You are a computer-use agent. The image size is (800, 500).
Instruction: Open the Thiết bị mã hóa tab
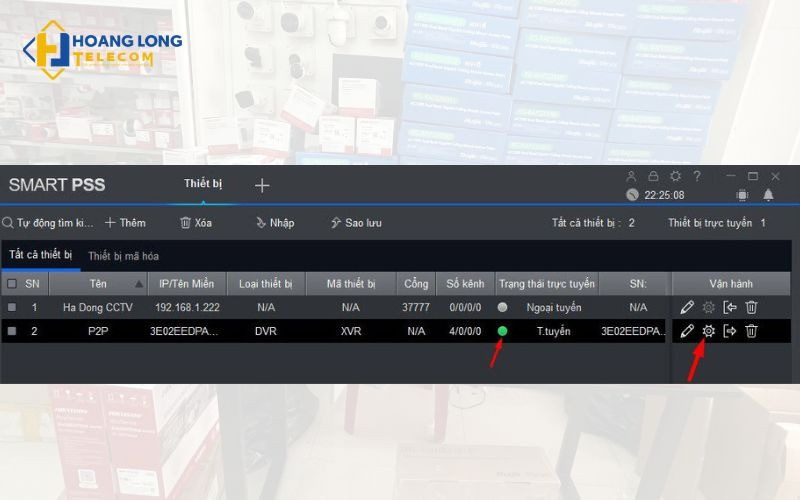(123, 256)
